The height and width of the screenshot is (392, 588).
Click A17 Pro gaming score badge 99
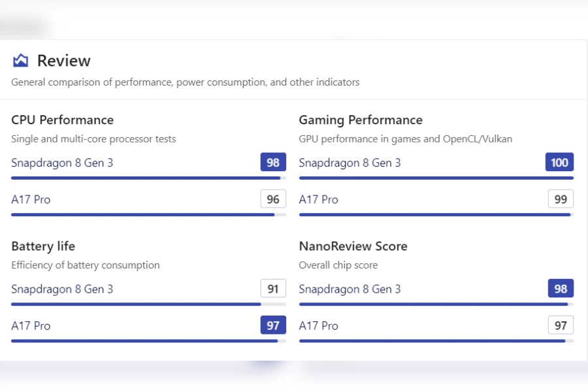click(561, 199)
